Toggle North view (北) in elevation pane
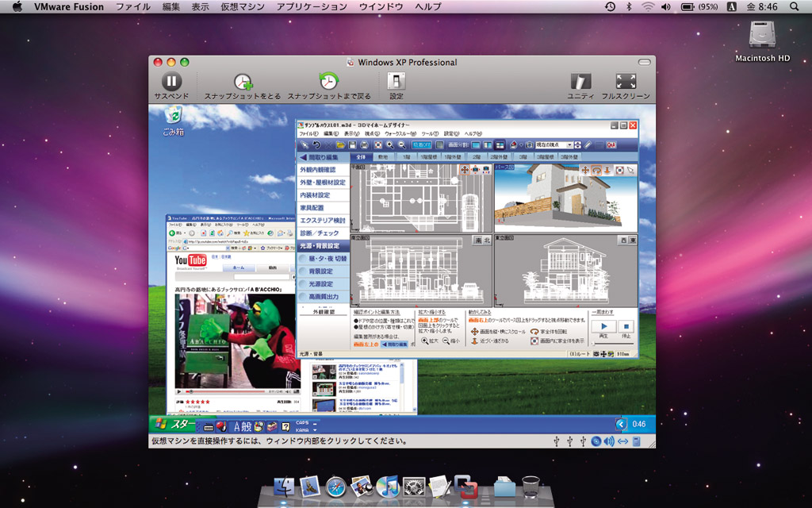The image size is (812, 508). [x=487, y=240]
